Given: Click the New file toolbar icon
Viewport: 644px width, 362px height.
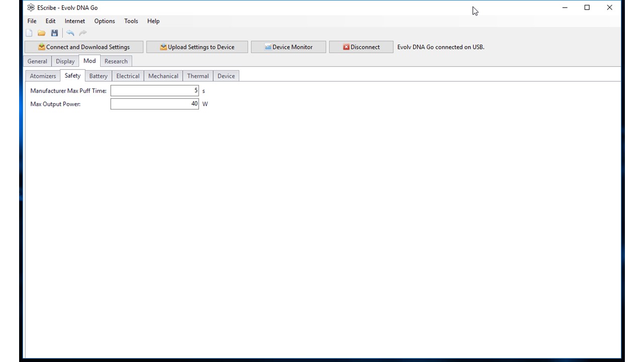Looking at the screenshot, I should coord(29,33).
